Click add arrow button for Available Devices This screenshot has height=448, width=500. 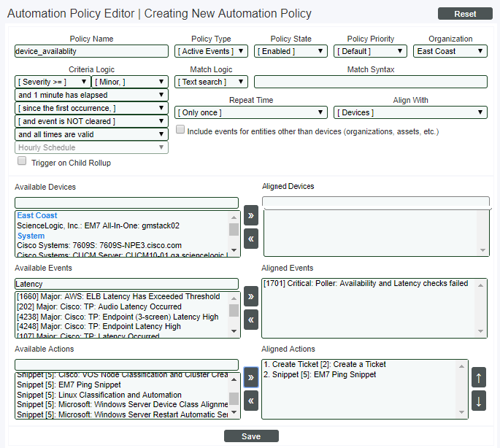point(251,216)
